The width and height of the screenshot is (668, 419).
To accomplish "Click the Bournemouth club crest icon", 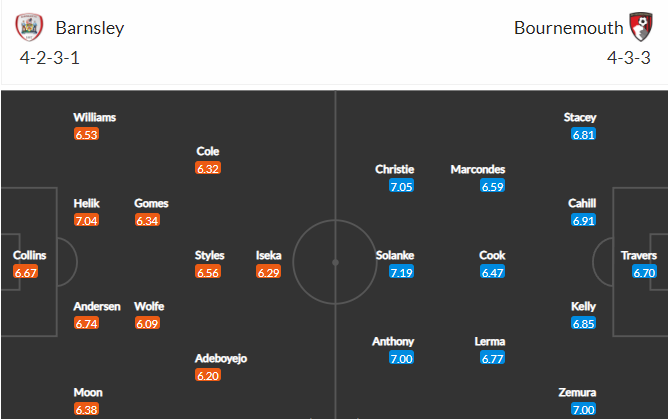I will [x=641, y=27].
